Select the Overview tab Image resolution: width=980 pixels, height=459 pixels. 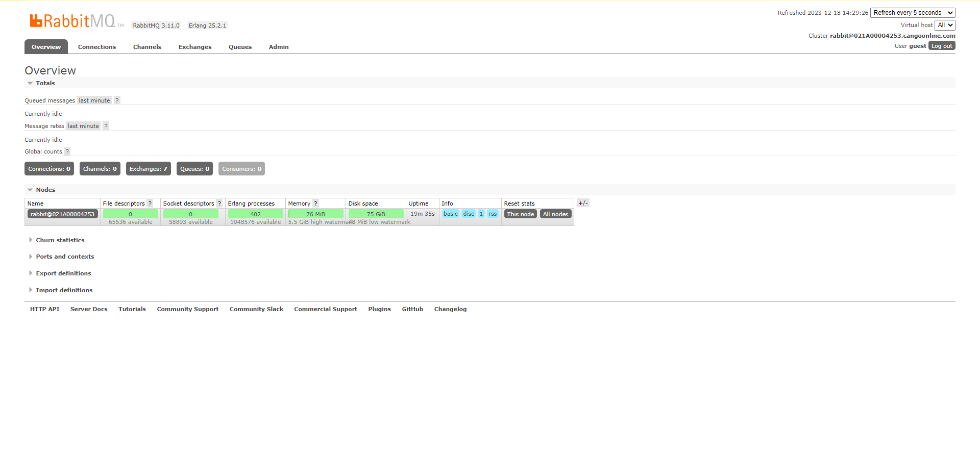point(46,47)
